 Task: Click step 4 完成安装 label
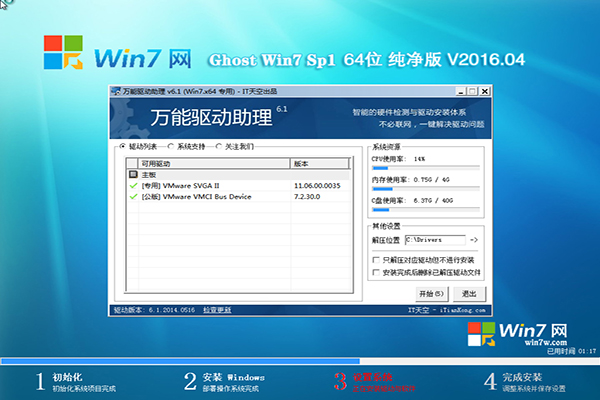pyautogui.click(x=522, y=377)
